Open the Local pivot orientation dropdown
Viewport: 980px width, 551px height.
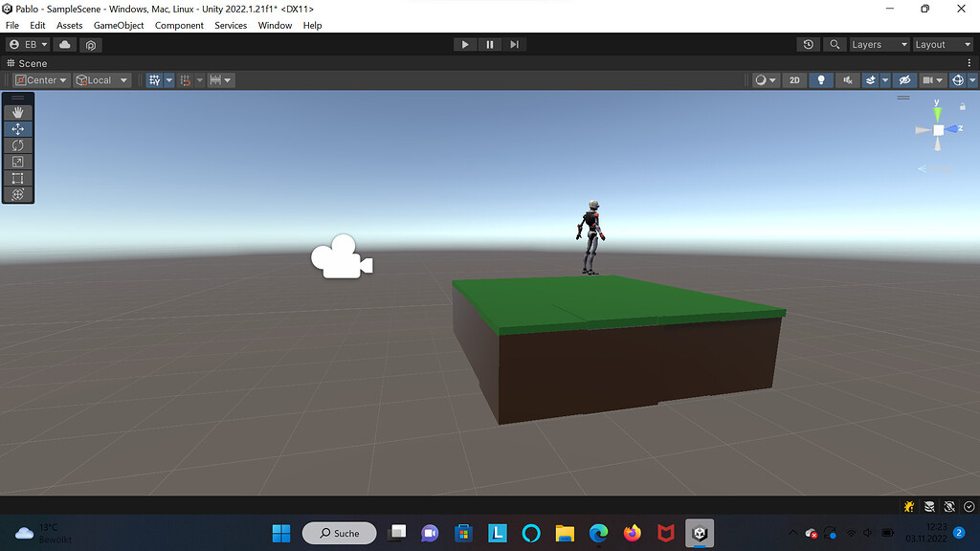(x=101, y=80)
